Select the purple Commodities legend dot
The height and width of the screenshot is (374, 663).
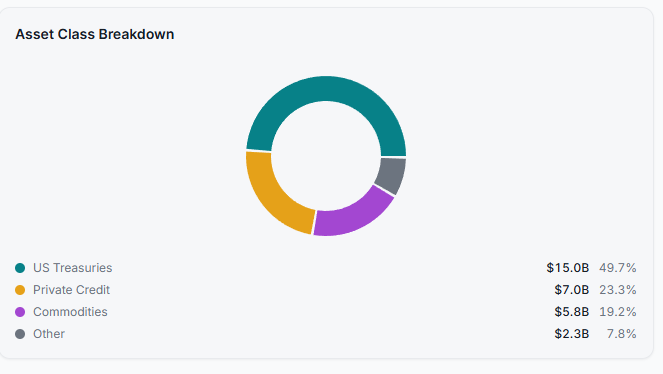[20, 312]
